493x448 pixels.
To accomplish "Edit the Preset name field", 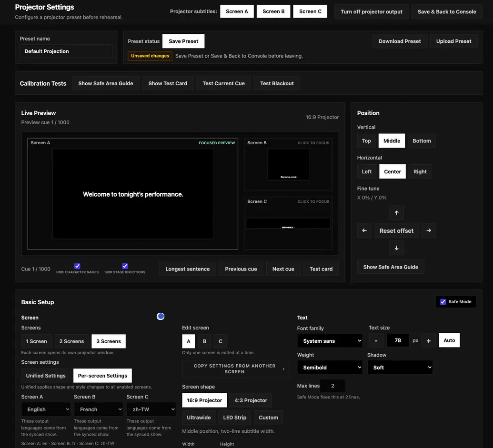I will click(66, 51).
